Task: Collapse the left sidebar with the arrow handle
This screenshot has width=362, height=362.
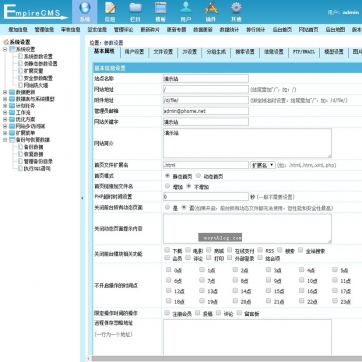Action: click(x=82, y=198)
